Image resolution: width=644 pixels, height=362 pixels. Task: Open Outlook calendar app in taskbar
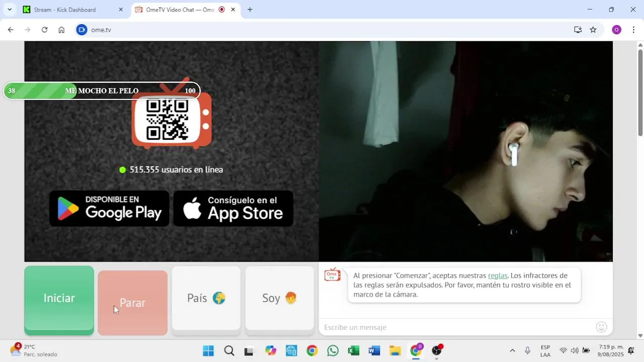291,351
